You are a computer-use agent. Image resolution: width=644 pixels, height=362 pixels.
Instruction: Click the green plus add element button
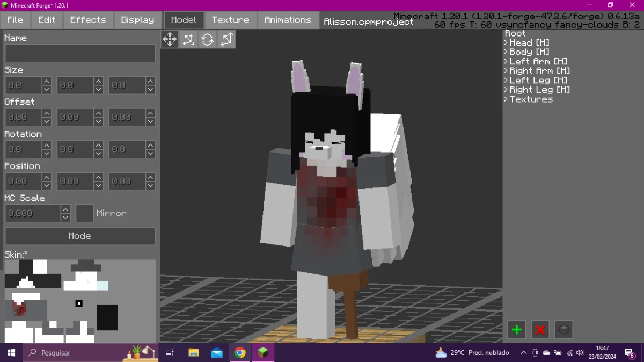tap(517, 330)
